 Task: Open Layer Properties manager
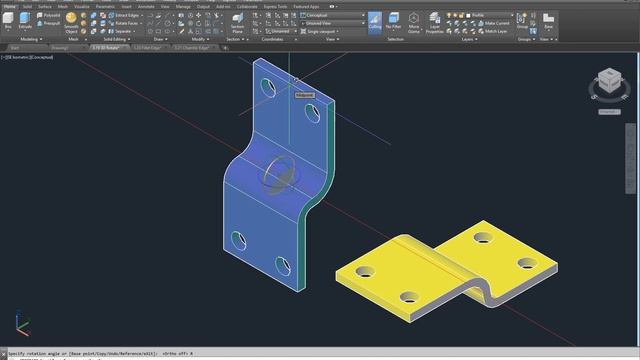434,23
